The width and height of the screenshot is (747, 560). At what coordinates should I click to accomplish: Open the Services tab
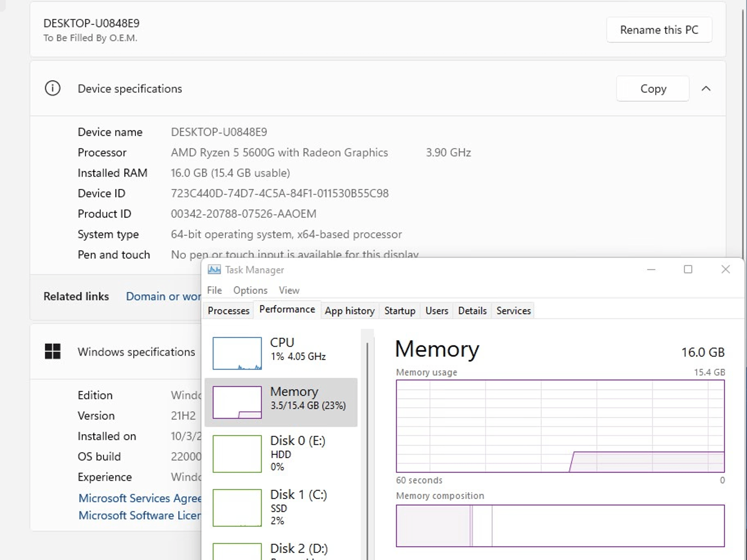(513, 311)
